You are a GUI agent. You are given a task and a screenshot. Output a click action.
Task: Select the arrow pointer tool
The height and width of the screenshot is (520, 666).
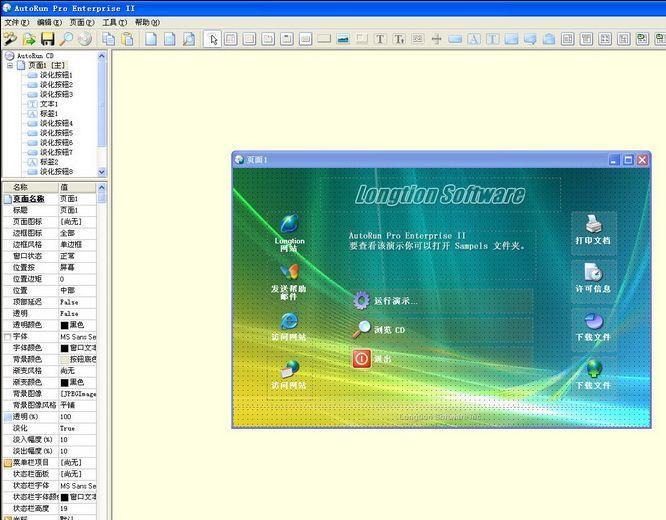[x=213, y=39]
